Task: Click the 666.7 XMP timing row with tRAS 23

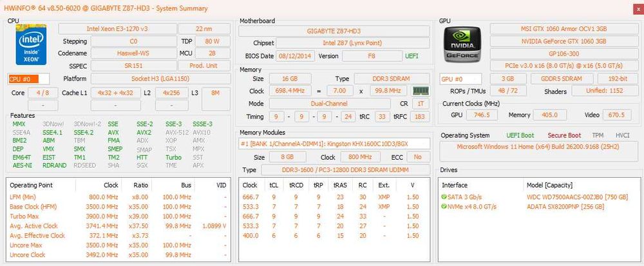Action: point(334,197)
